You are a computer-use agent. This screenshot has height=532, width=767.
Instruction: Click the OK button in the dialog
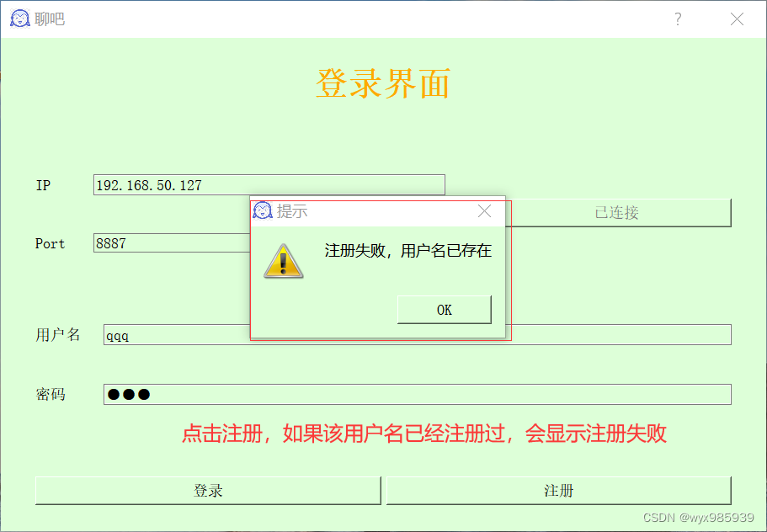tap(445, 310)
